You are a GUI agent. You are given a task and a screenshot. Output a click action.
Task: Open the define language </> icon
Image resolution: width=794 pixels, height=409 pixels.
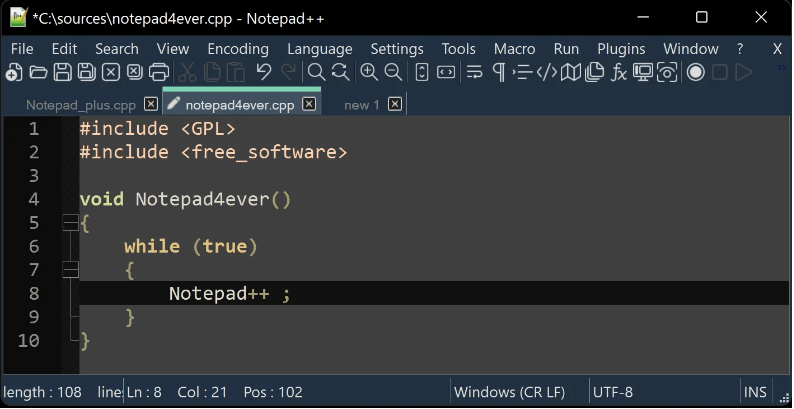547,72
